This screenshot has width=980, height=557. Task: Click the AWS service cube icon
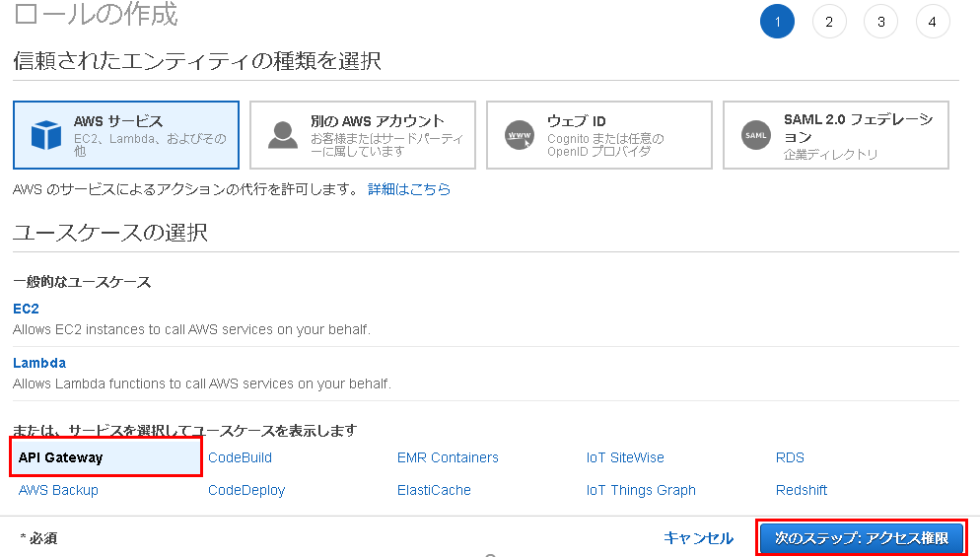[45, 135]
